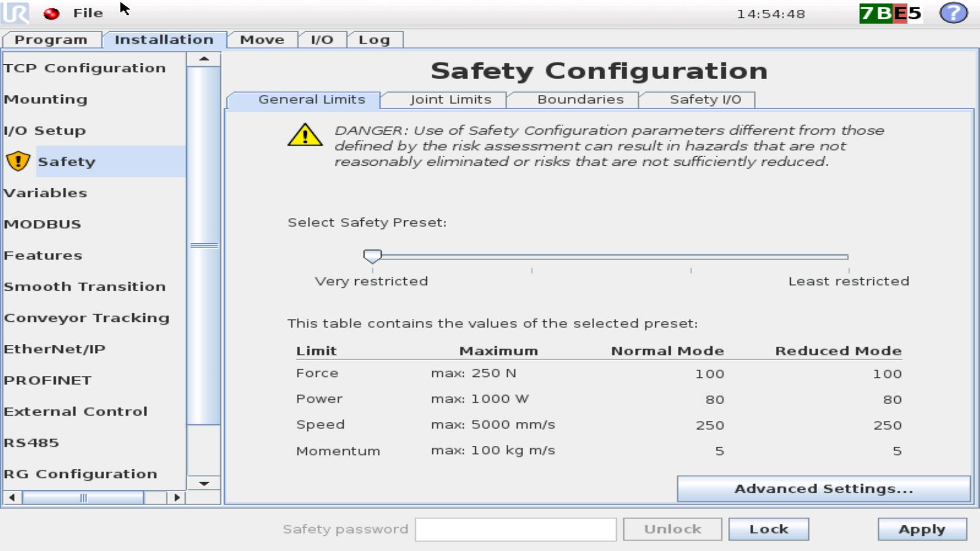This screenshot has width=980, height=551.
Task: Click the red record status icon
Action: (51, 13)
